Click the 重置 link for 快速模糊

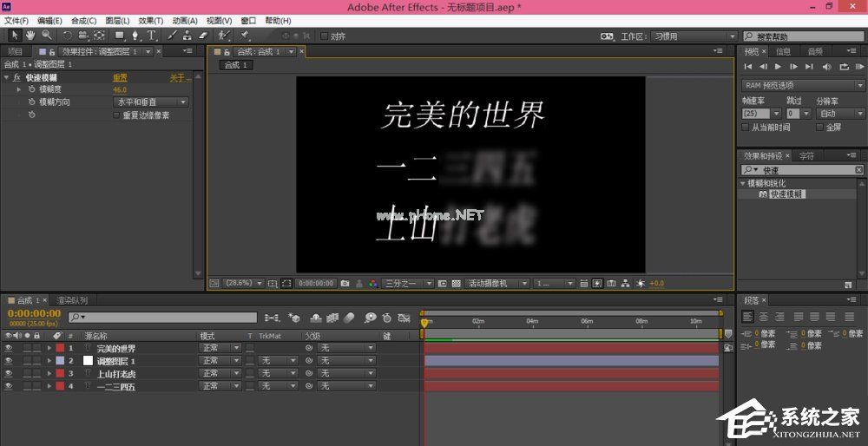pos(120,78)
